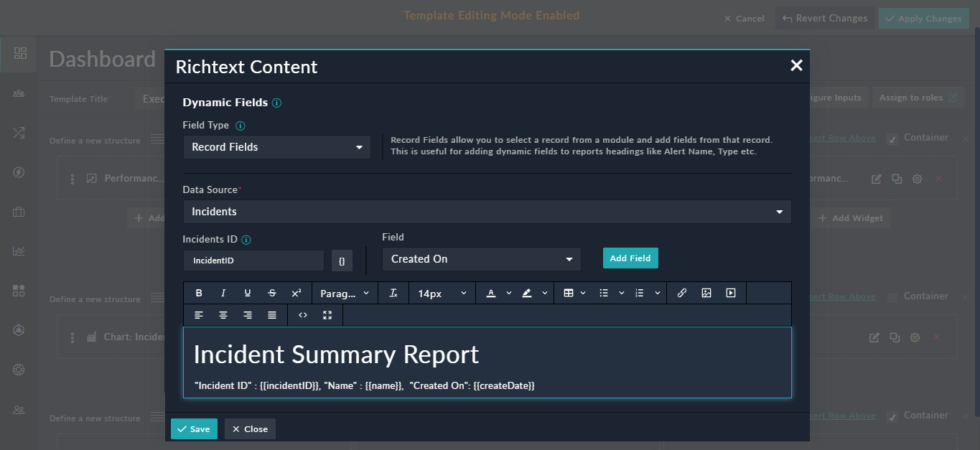Open the text color picker in the toolbar
The image size is (980, 450).
(x=489, y=292)
